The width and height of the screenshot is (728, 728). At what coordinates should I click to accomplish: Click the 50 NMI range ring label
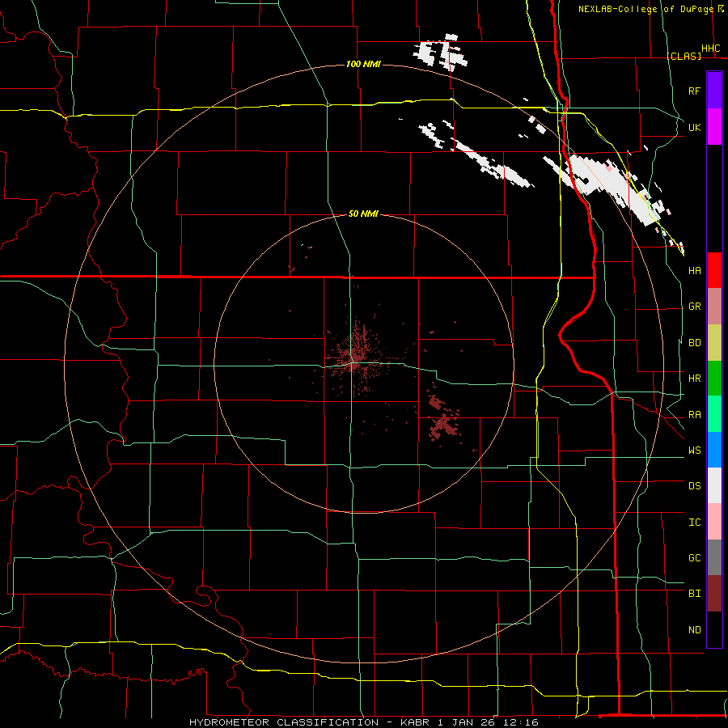[x=363, y=214]
